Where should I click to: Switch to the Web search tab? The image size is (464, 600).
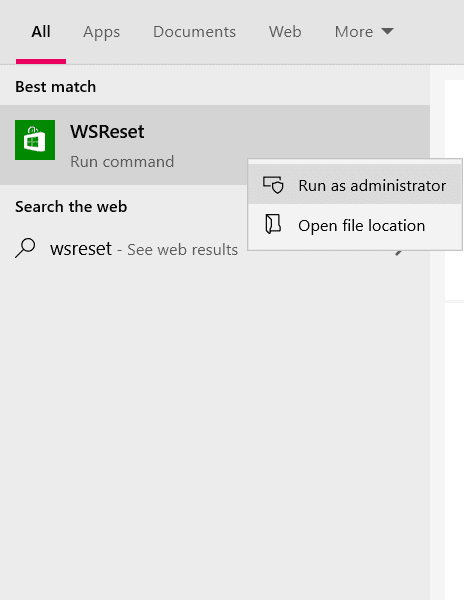285,32
